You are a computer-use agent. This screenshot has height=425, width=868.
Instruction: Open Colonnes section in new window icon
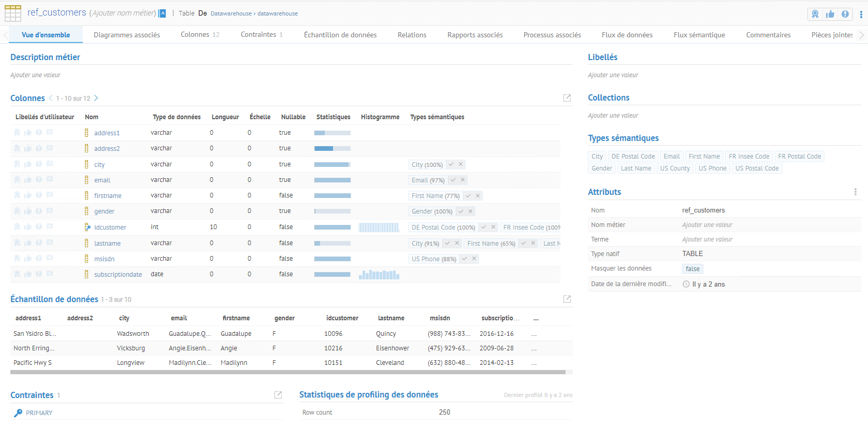coord(567,98)
